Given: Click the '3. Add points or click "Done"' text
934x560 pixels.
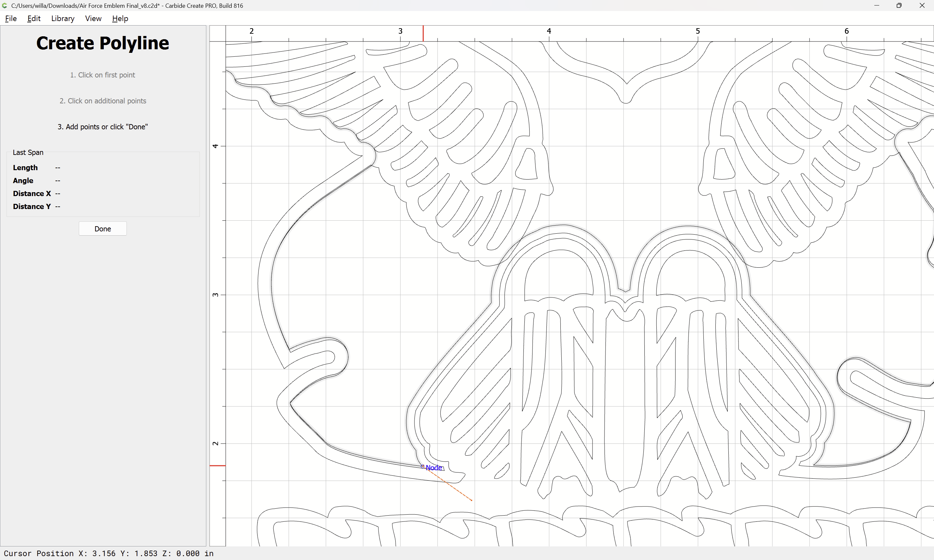Looking at the screenshot, I should tap(103, 127).
